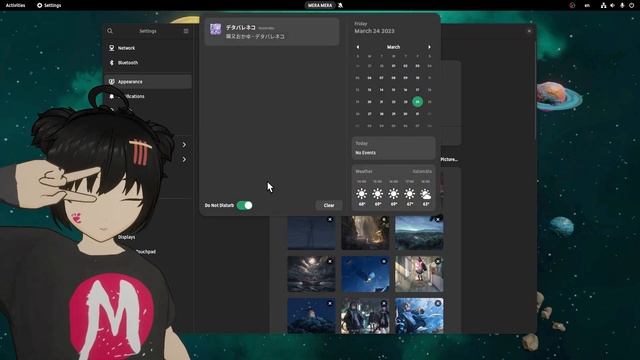Screen dimensions: 640x360
Task: Click the Notifications bell icon in sidebar
Action: tap(111, 96)
